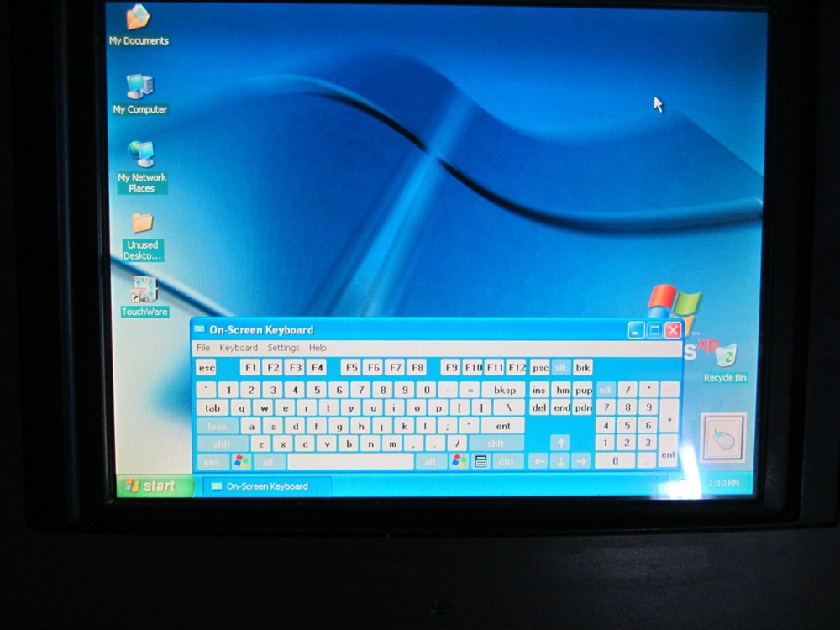This screenshot has width=840, height=630.
Task: Toggle the right ctrl key
Action: [x=507, y=460]
